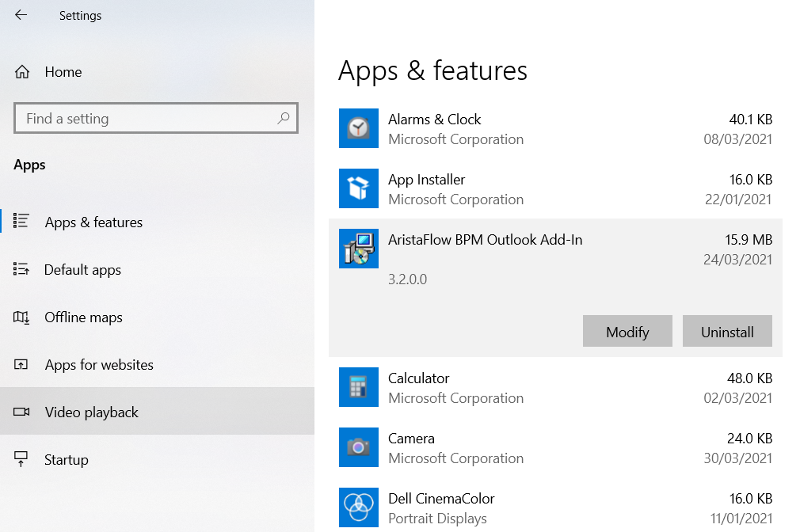Click Modify for AristaFlow add-in
Screen dimensions: 800x532
point(627,332)
